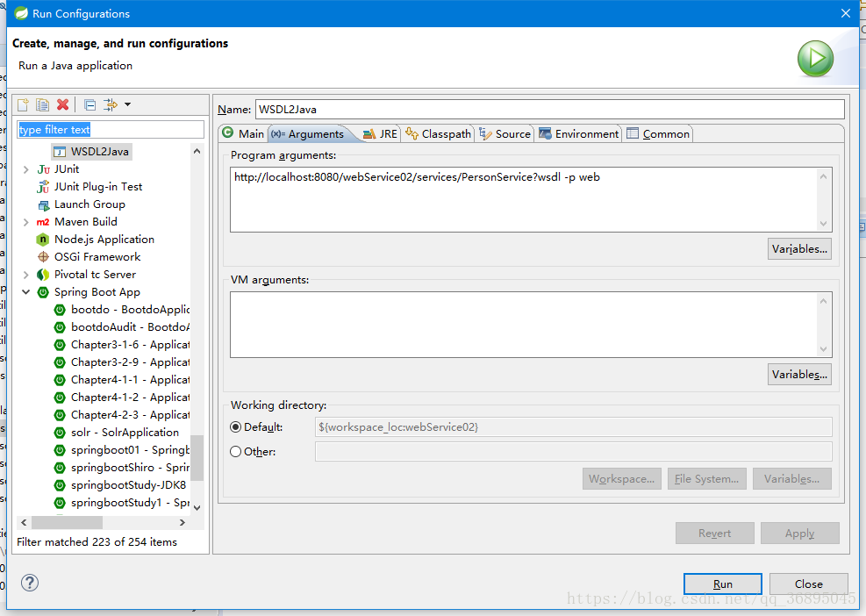The height and width of the screenshot is (616, 866).
Task: Click the JUnit type icon
Action: [43, 169]
